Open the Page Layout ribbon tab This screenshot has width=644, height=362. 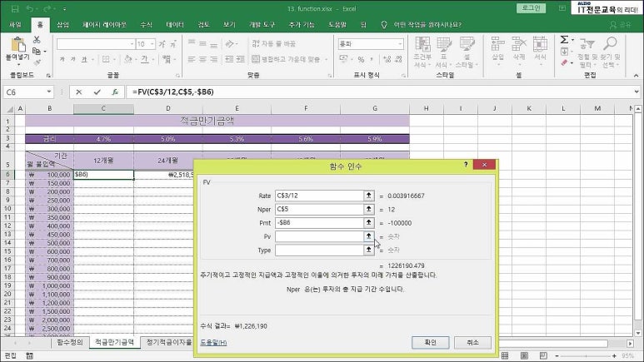105,25
